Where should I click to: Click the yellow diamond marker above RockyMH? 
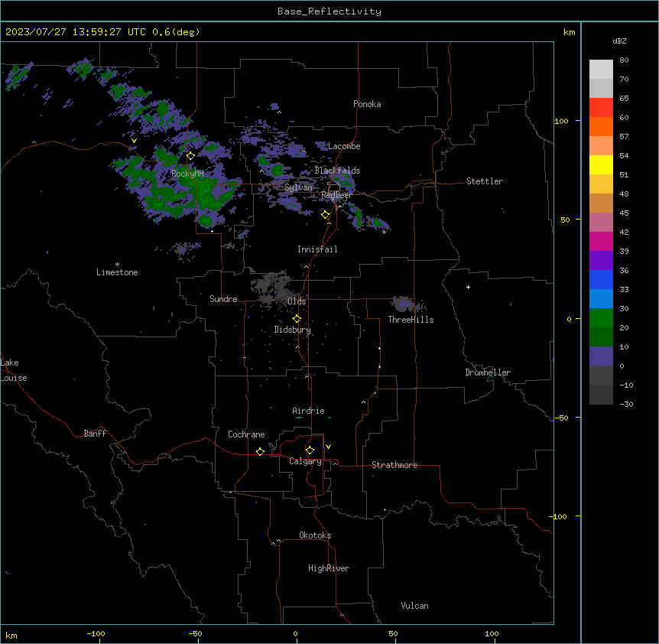click(190, 156)
